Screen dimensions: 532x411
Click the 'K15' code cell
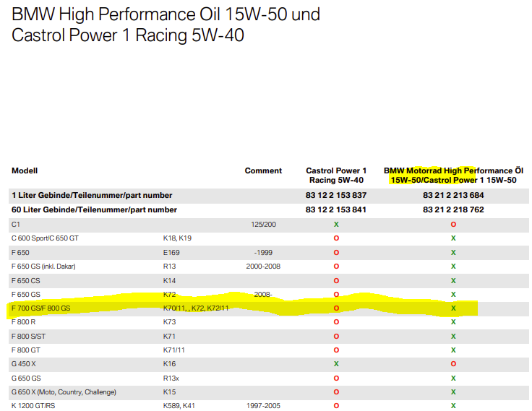click(x=169, y=392)
